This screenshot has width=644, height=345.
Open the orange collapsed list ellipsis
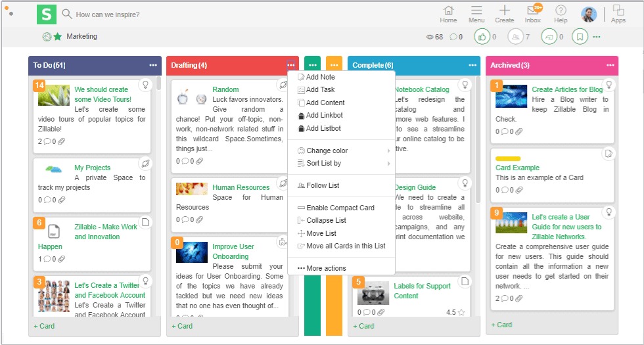[x=334, y=65]
